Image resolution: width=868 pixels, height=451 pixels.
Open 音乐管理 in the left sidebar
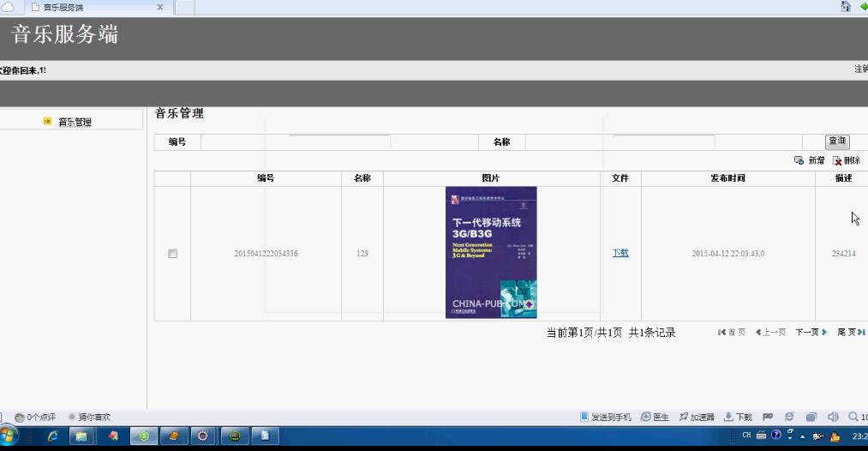[x=75, y=122]
